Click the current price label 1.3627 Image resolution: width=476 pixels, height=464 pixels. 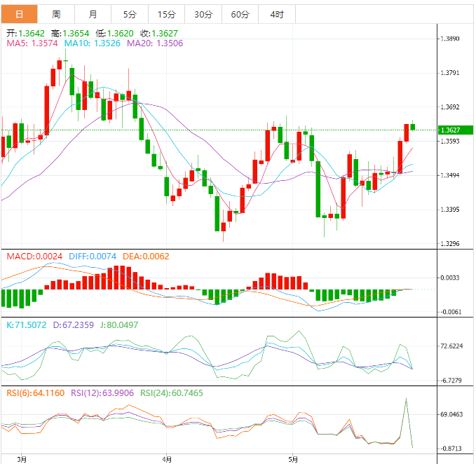point(456,130)
